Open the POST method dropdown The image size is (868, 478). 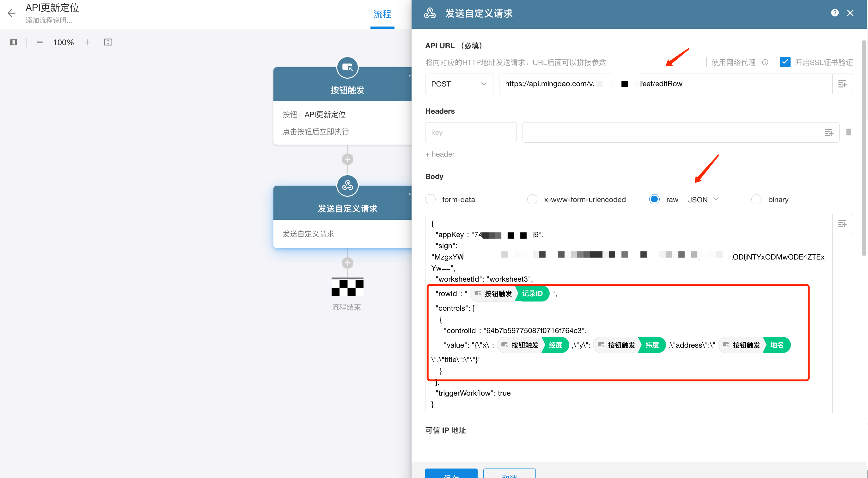point(459,84)
